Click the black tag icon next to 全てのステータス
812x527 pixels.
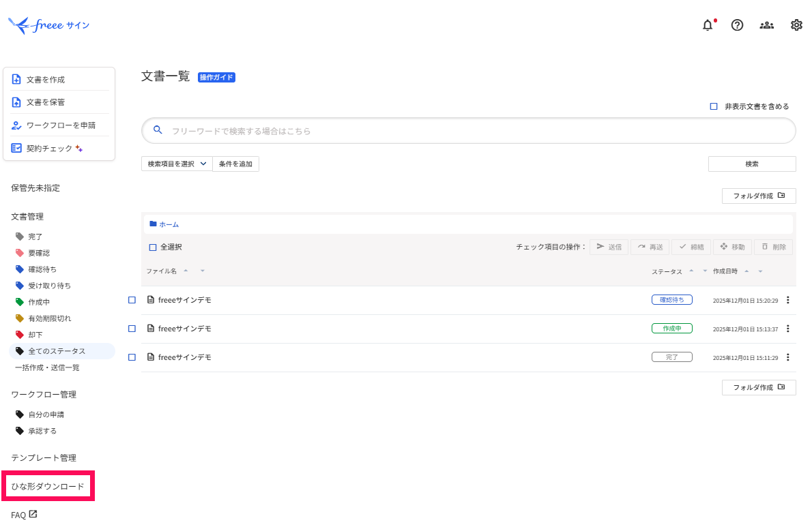20,351
